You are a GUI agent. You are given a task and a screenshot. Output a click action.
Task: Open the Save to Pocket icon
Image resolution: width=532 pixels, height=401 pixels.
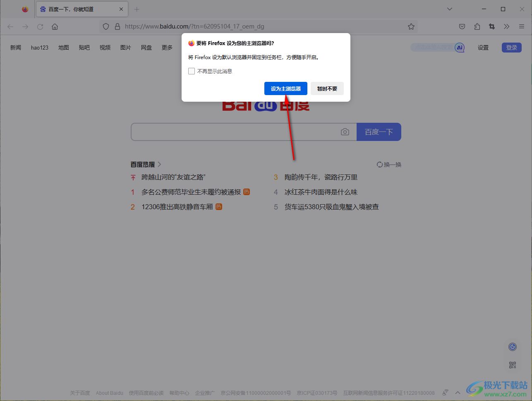[x=462, y=26]
